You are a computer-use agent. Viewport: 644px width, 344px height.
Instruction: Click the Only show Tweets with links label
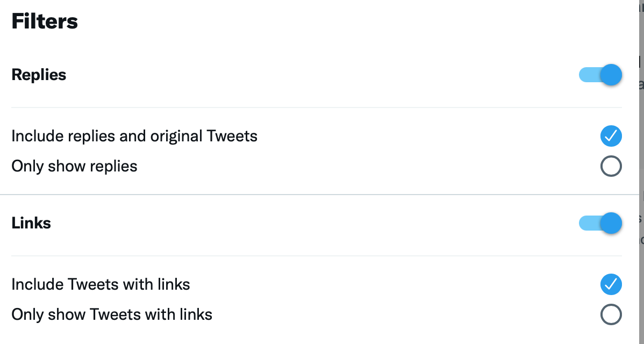112,314
